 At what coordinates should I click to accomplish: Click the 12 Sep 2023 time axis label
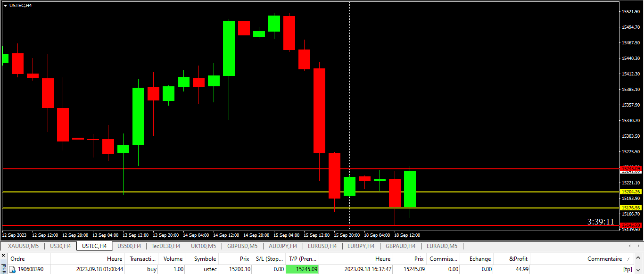(x=15, y=235)
